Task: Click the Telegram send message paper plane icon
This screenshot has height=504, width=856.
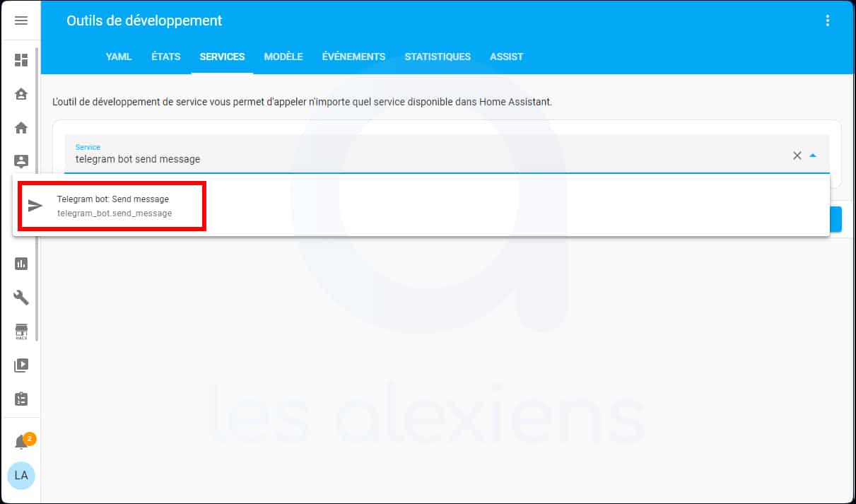Action: point(34,206)
